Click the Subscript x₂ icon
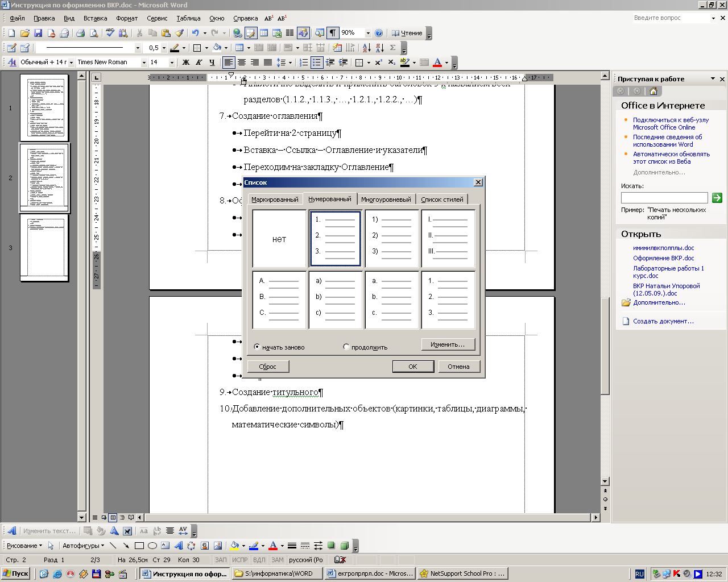Screen dimensions: 728x582 tap(391, 63)
